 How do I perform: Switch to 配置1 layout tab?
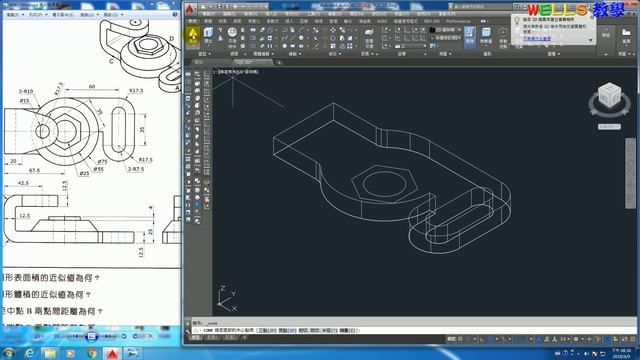(x=213, y=338)
